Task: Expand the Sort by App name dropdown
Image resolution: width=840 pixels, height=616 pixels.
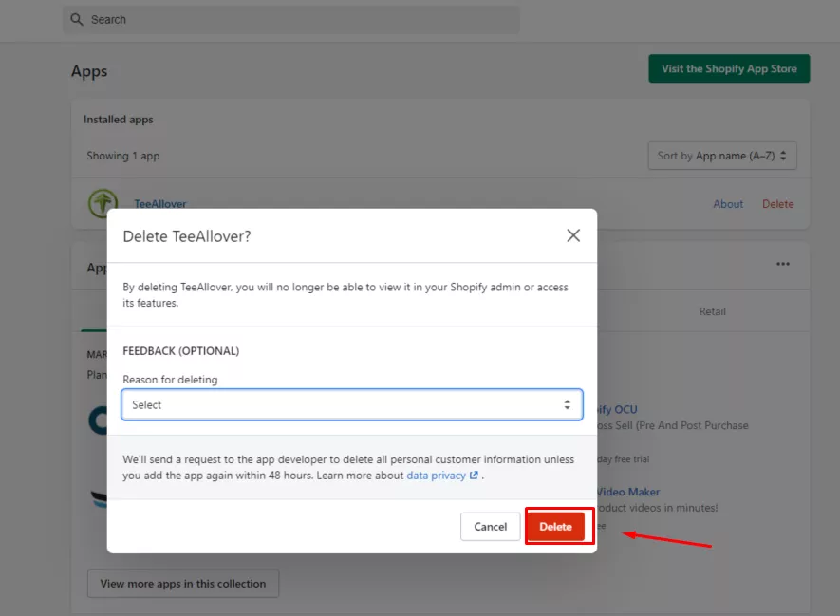Action: 721,157
